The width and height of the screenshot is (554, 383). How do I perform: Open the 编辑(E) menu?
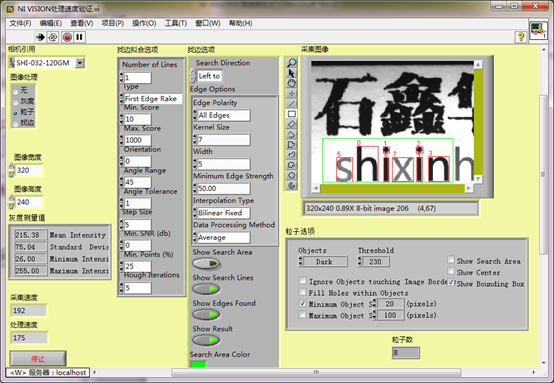(x=51, y=23)
